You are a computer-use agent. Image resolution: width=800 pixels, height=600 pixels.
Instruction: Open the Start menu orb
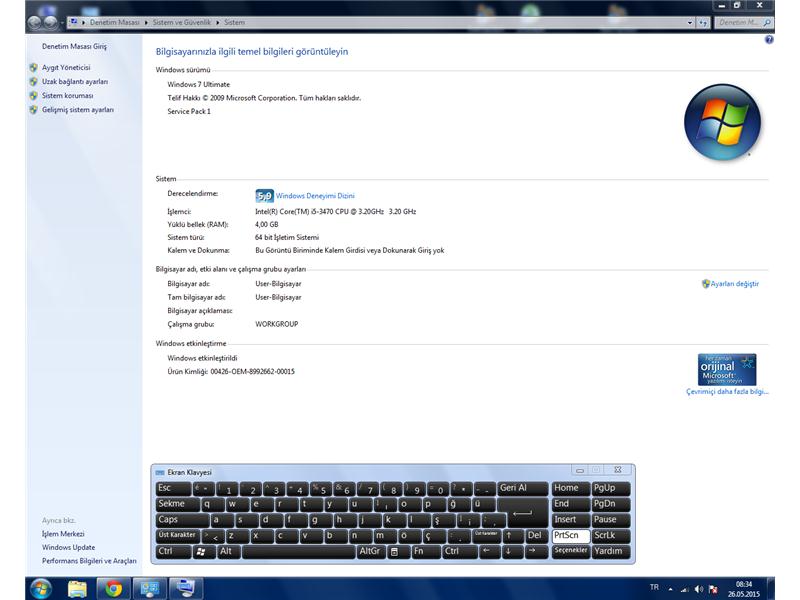point(40,589)
